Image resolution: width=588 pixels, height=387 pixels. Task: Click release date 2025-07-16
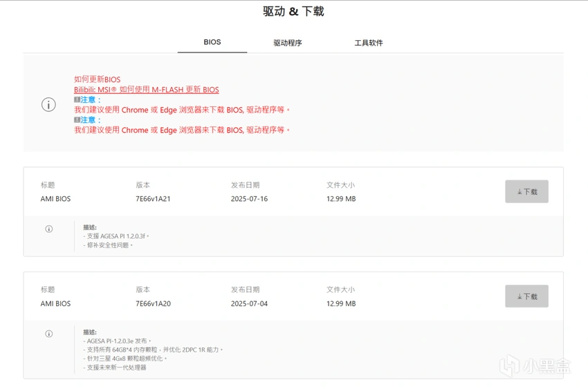click(x=249, y=199)
